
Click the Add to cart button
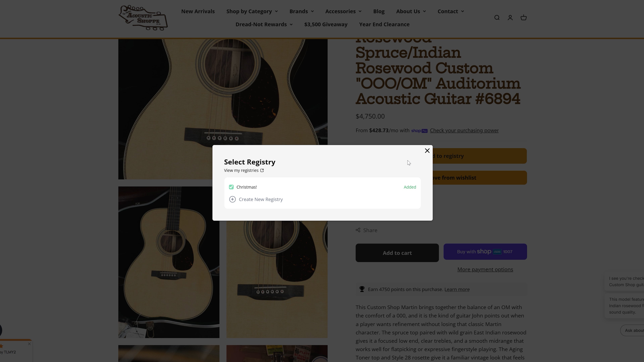click(397, 253)
